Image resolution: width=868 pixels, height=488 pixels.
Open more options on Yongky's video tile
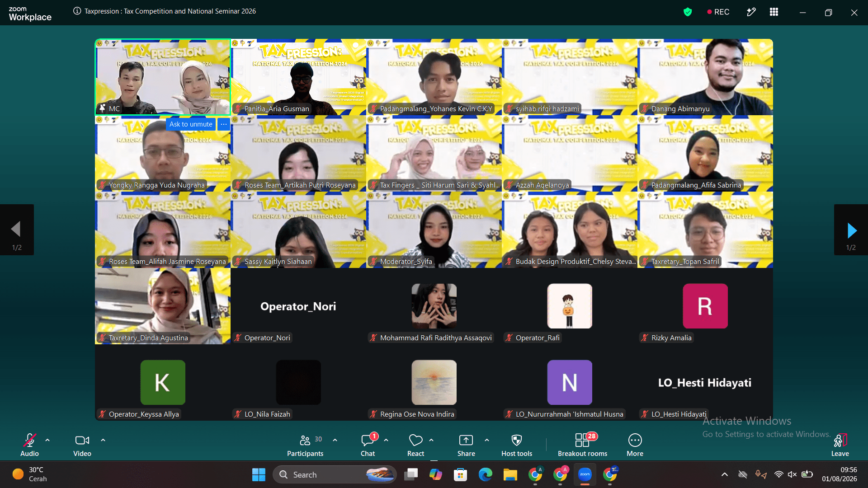[224, 124]
